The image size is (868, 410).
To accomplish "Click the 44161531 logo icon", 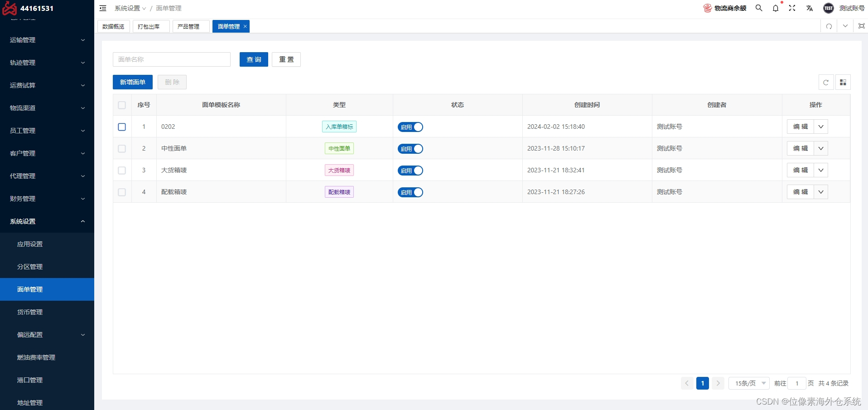I will click(x=10, y=8).
